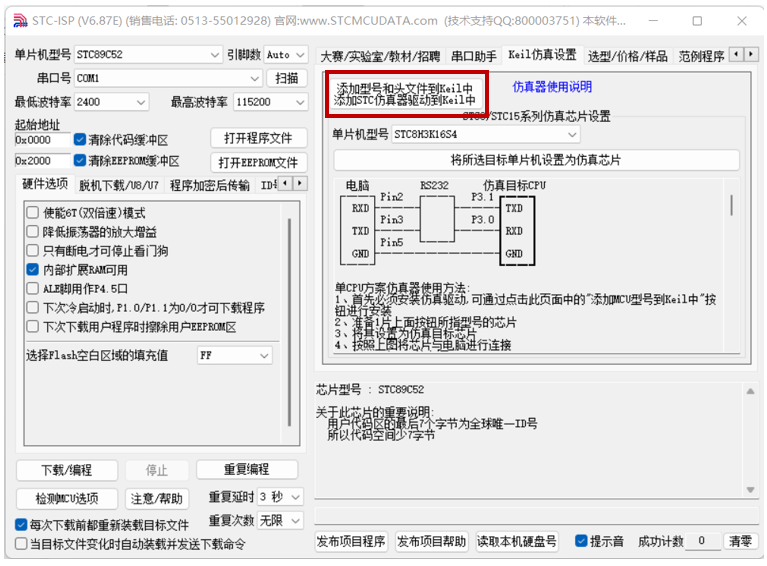Select Keil仿真设置 tab
The image size is (767, 566).
tap(542, 55)
